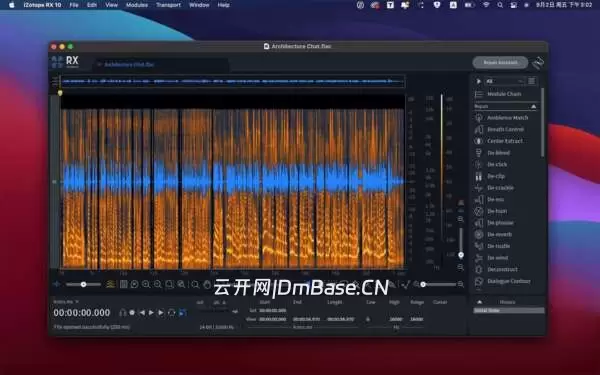Click the view End time field
The image size is (600, 375).
click(x=307, y=319)
